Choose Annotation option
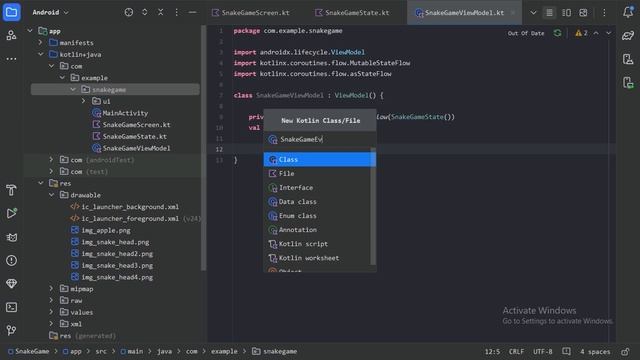Viewport: 640px width, 360px height. click(319, 230)
